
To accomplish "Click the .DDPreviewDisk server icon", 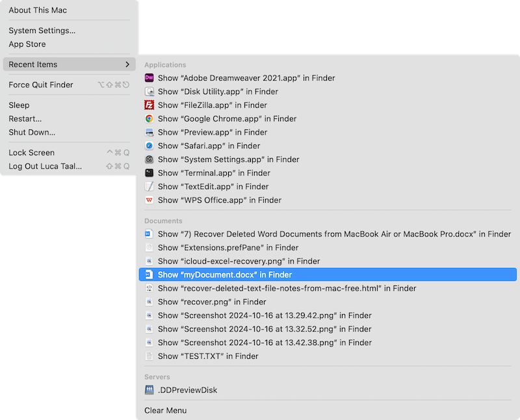I will (x=149, y=391).
